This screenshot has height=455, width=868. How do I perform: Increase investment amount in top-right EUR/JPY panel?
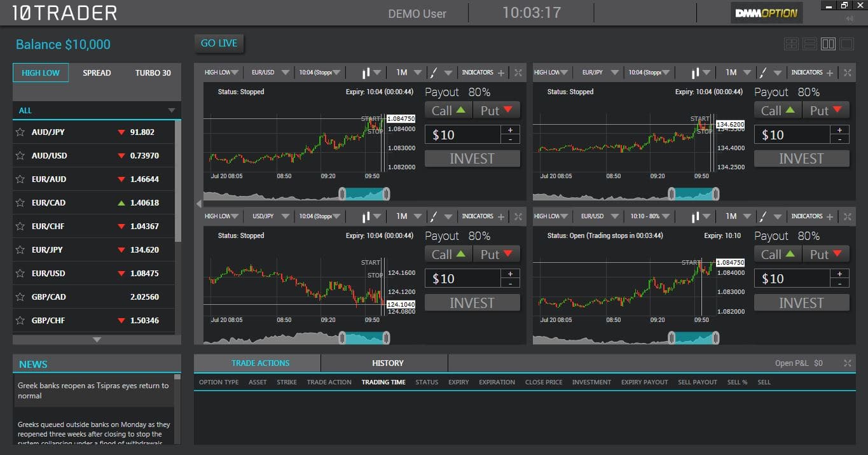tap(839, 130)
